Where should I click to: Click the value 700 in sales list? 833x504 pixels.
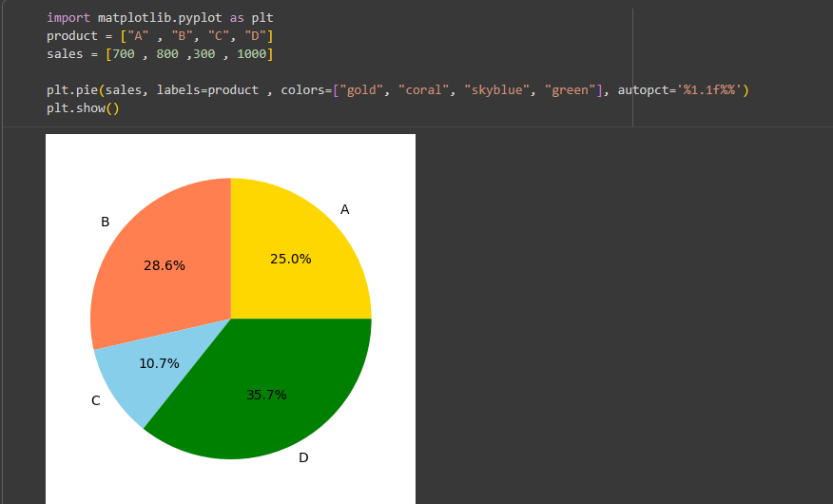tap(124, 54)
